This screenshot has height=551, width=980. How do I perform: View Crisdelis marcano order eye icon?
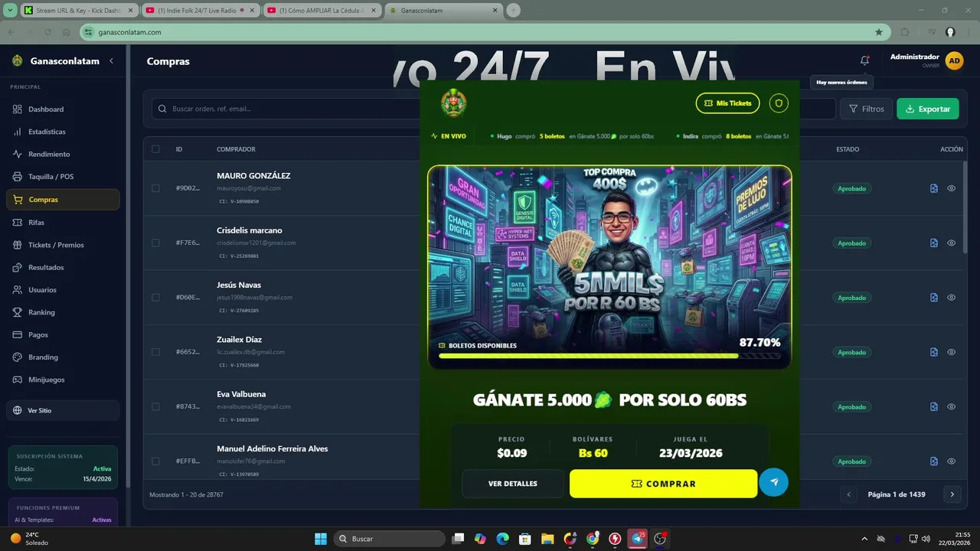tap(951, 243)
